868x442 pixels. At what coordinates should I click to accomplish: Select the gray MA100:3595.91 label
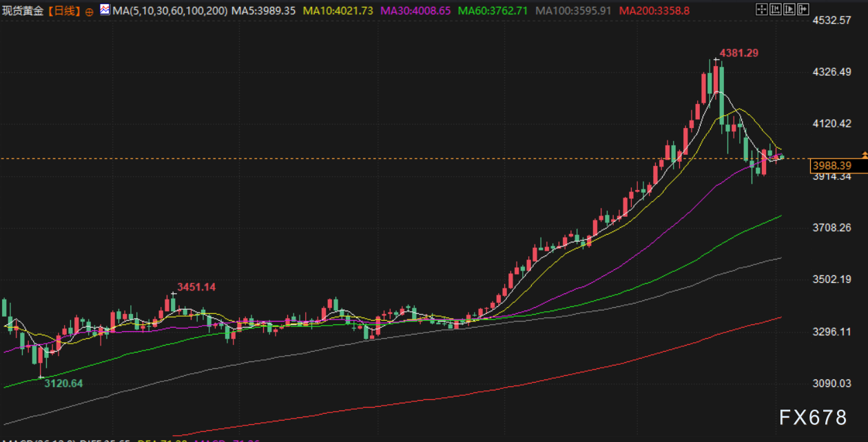pos(573,11)
